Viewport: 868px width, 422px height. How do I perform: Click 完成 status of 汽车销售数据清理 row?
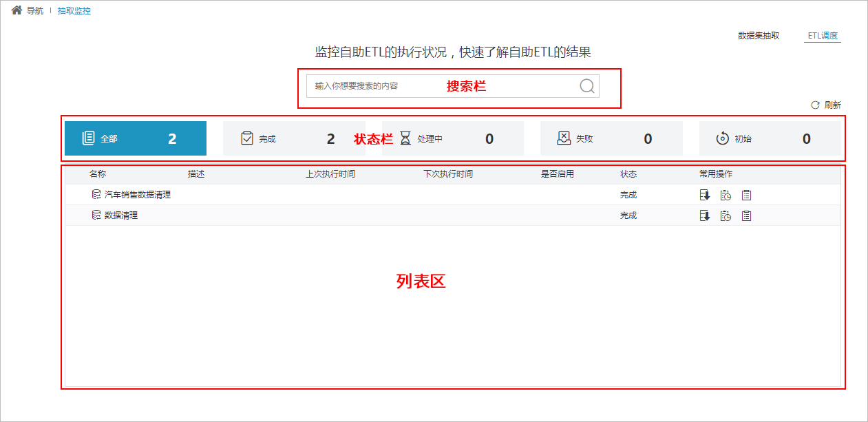[628, 195]
